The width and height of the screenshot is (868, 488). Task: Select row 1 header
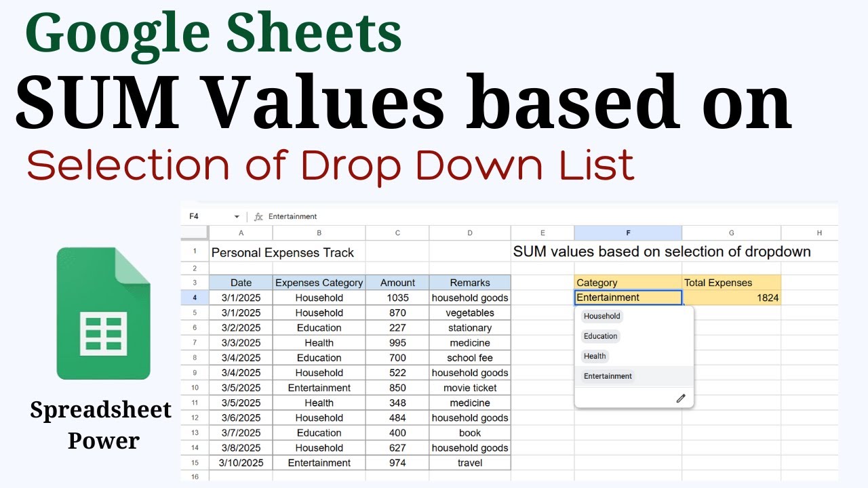(x=195, y=251)
